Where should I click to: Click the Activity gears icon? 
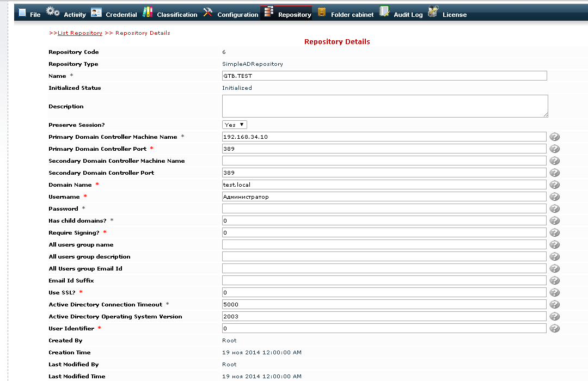point(52,11)
